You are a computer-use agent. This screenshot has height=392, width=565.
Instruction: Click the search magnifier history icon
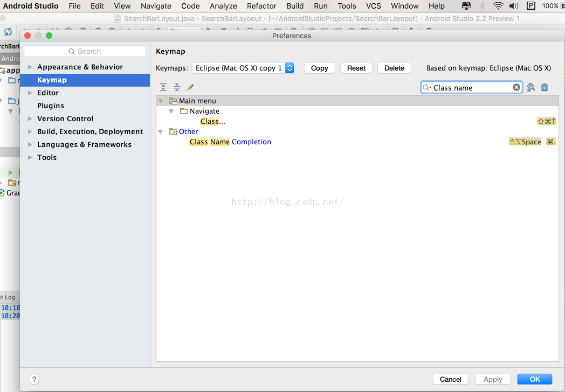(x=426, y=87)
